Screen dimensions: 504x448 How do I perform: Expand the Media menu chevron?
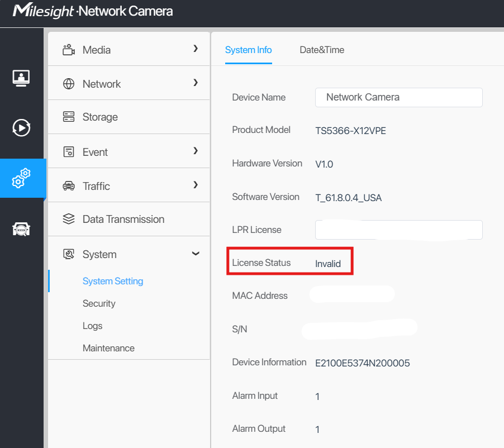196,49
